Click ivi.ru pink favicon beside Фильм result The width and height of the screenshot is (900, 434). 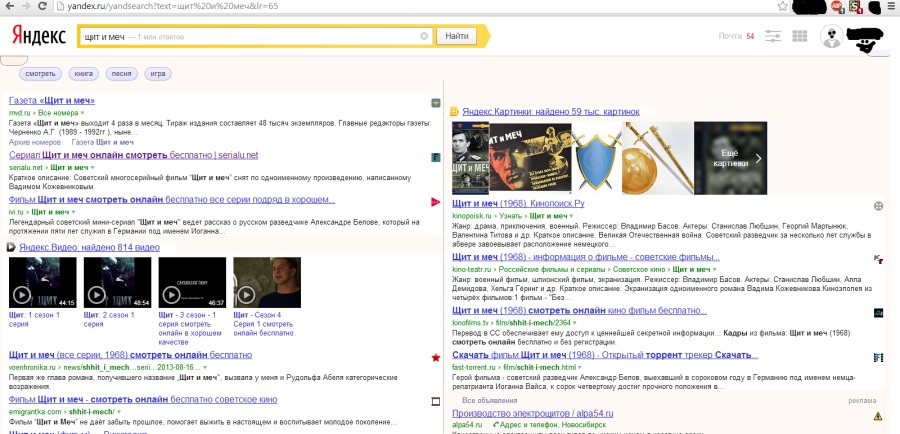click(x=436, y=202)
